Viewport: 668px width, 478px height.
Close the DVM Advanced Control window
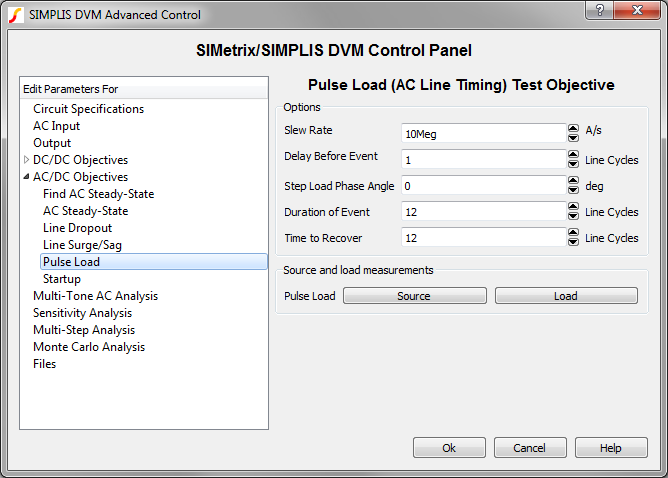coord(638,11)
